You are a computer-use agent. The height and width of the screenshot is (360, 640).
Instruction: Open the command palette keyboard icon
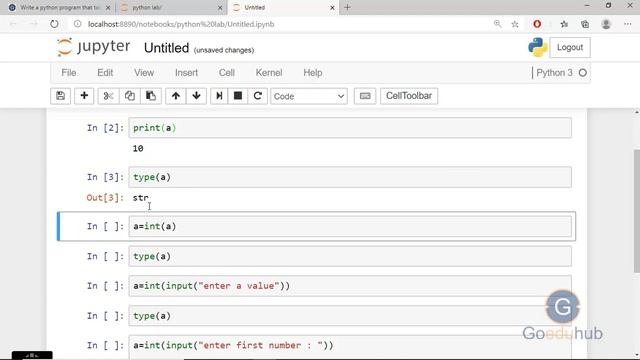coord(365,96)
